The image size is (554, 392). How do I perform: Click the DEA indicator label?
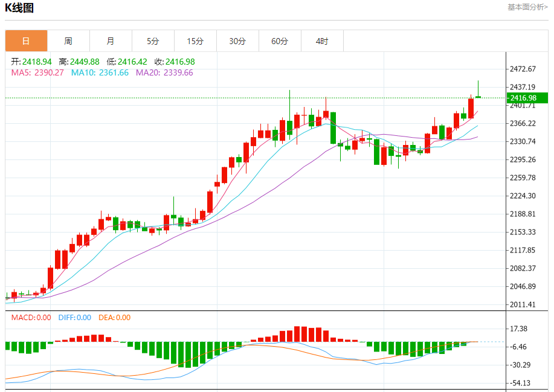click(x=114, y=318)
